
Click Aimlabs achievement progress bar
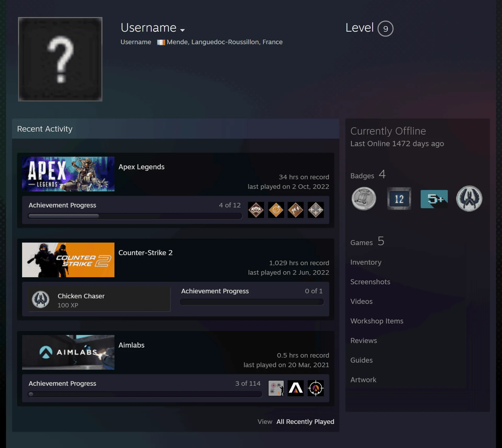click(145, 394)
